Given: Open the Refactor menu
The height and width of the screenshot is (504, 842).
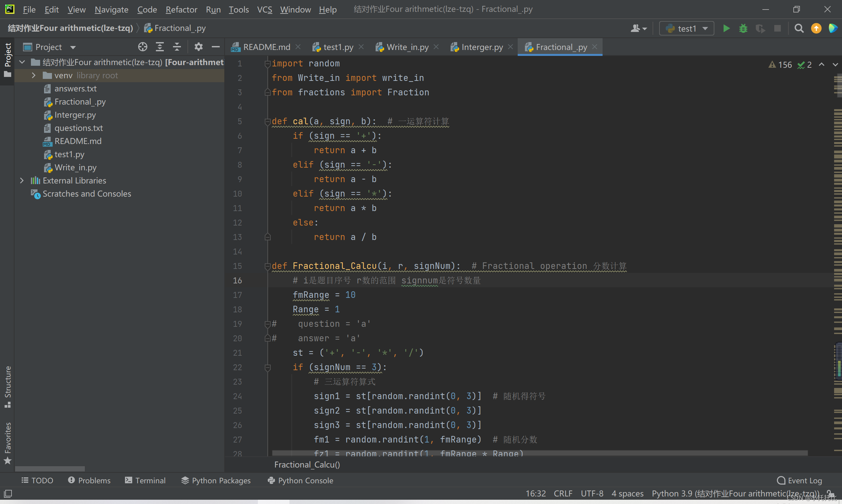Looking at the screenshot, I should point(181,10).
